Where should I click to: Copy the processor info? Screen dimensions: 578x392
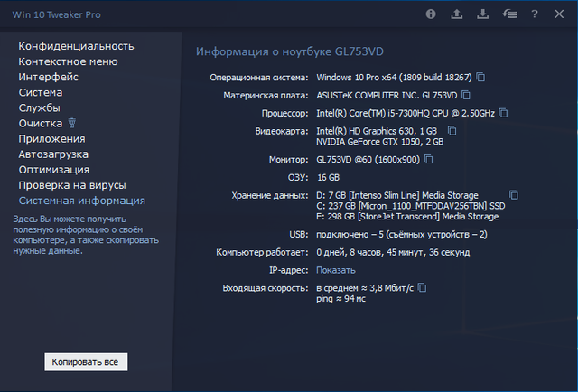[503, 113]
